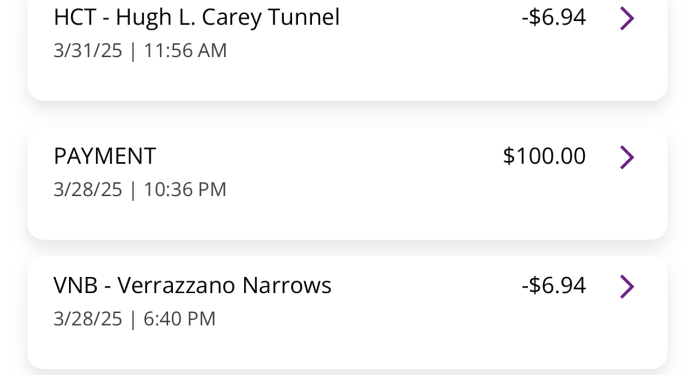Viewport: 695px width, 375px height.
Task: Expand Verrazzano Narrows toll via its chevron
Action: point(627,286)
